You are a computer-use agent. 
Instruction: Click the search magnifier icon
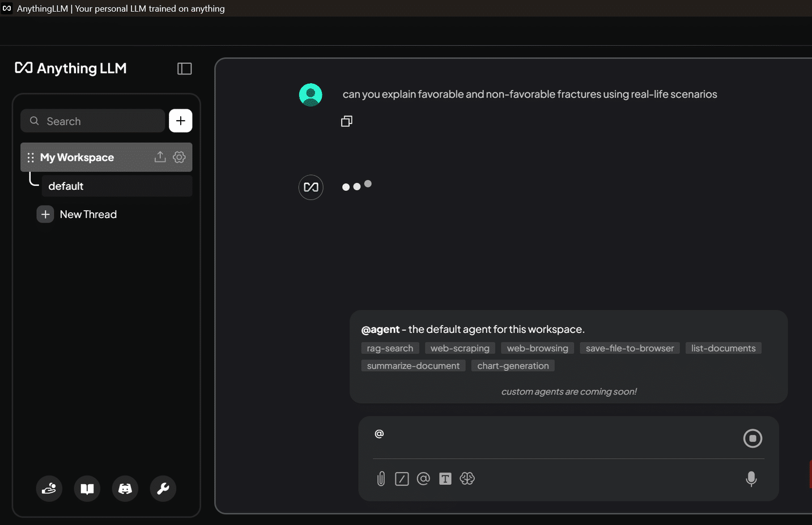35,121
